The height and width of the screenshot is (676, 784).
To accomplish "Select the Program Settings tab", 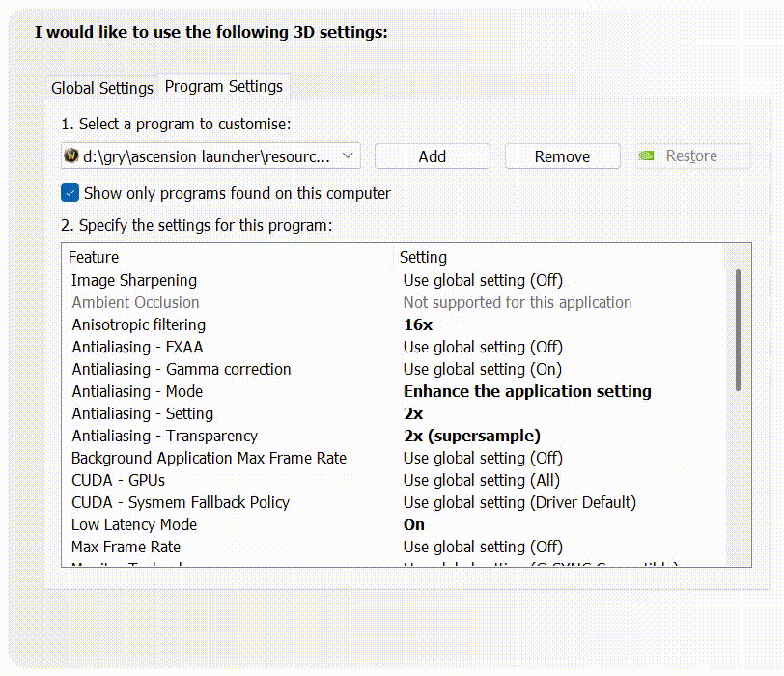I will [224, 86].
